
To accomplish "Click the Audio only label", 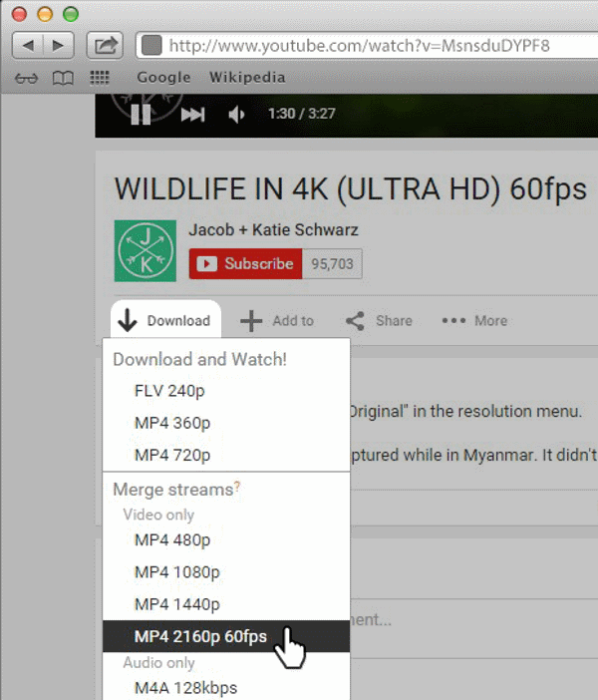I will coord(158,663).
